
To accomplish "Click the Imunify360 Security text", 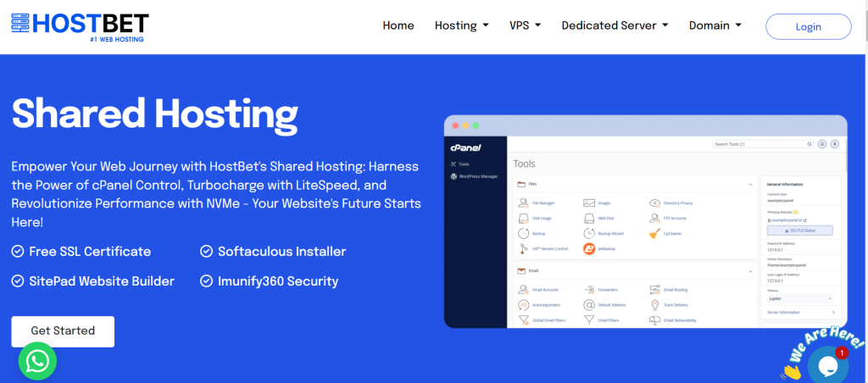I will point(278,281).
